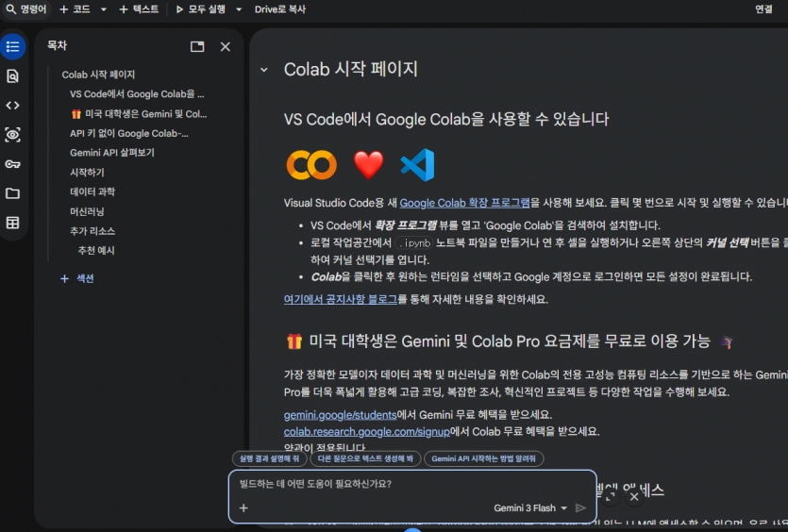Add a text cell with 텍스트 button

coord(140,9)
